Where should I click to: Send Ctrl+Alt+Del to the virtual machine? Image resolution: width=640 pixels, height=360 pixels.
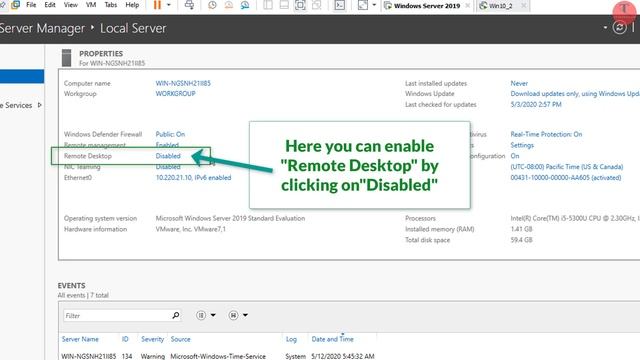pyautogui.click(x=189, y=5)
